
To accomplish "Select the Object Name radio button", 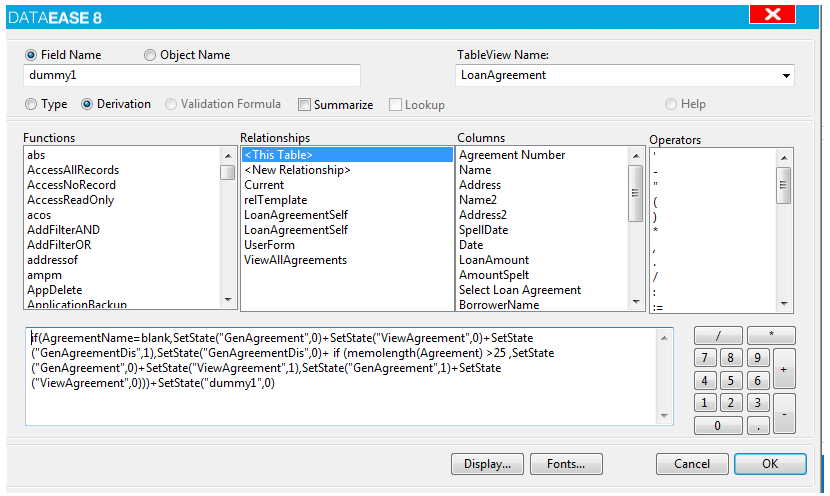I will tap(150, 55).
